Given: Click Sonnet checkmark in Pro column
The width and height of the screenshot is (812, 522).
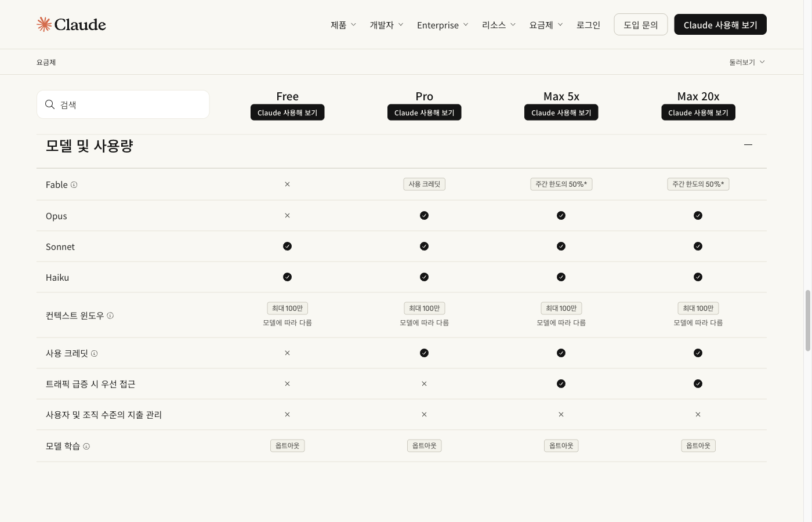Looking at the screenshot, I should (x=424, y=246).
